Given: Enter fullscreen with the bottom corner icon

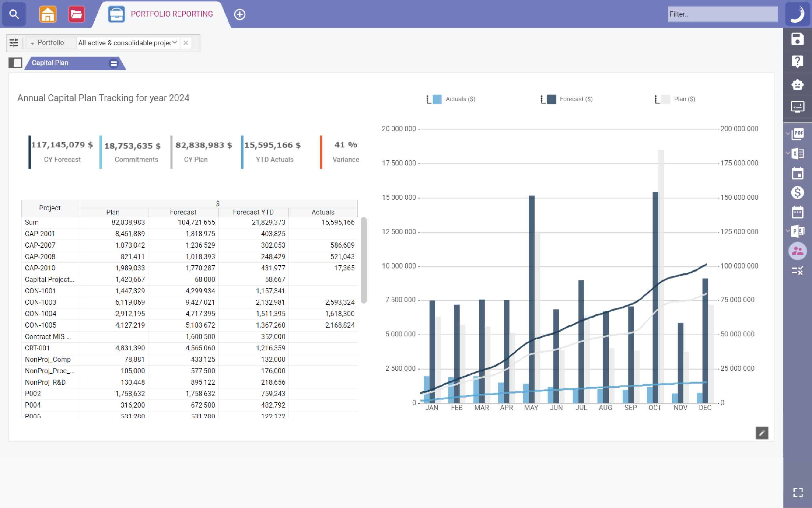Looking at the screenshot, I should click(x=798, y=492).
